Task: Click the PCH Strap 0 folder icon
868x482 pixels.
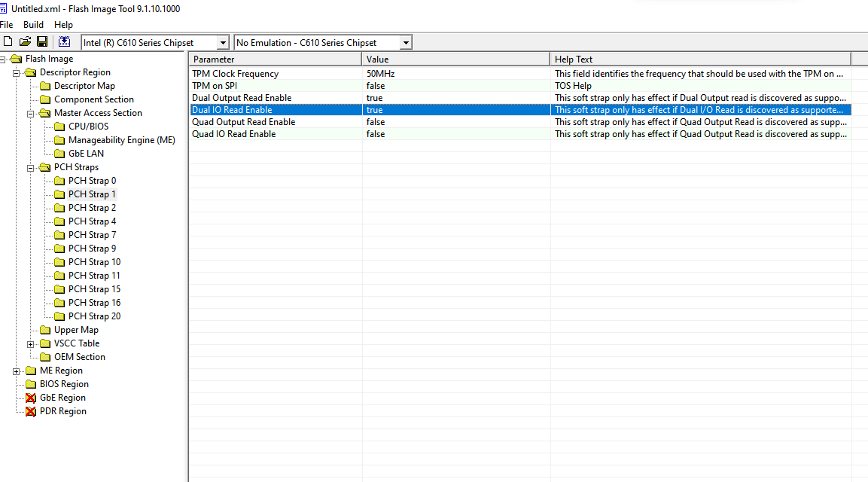Action: point(59,181)
